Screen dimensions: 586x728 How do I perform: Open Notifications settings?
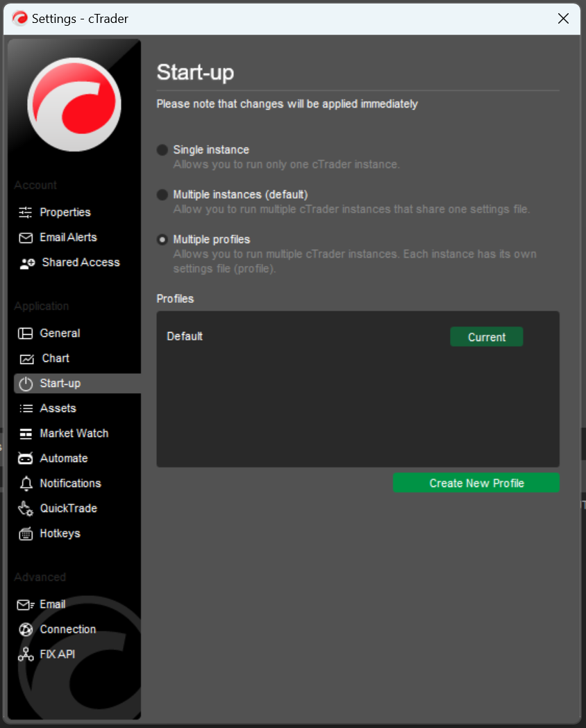point(71,483)
